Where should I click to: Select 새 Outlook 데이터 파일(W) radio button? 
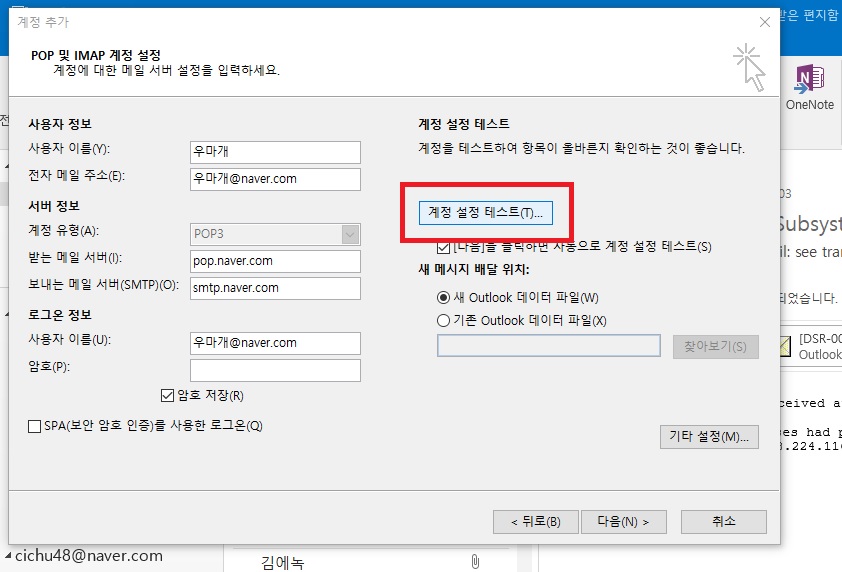pos(444,298)
